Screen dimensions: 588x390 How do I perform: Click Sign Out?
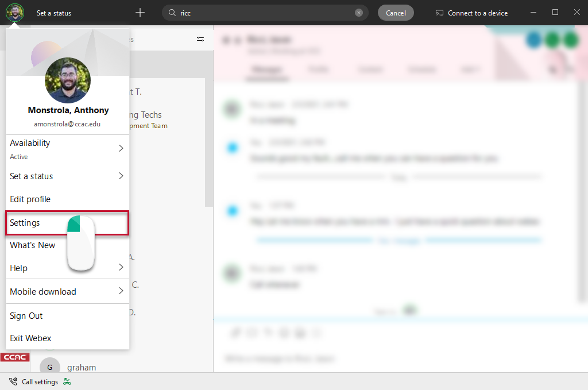[x=68, y=316]
